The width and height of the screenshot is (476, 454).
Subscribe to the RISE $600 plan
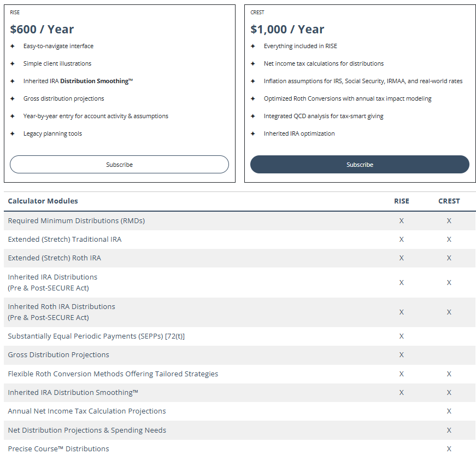(x=119, y=165)
